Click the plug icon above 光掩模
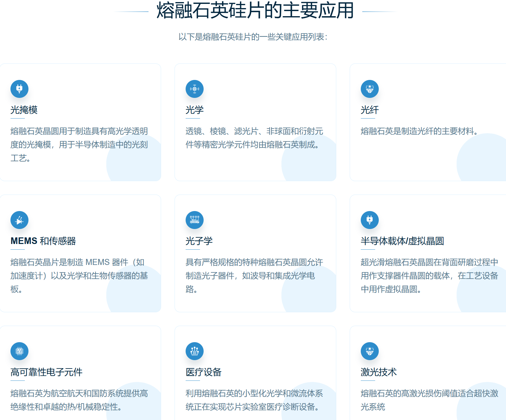The width and height of the screenshot is (506, 420). coord(19,89)
